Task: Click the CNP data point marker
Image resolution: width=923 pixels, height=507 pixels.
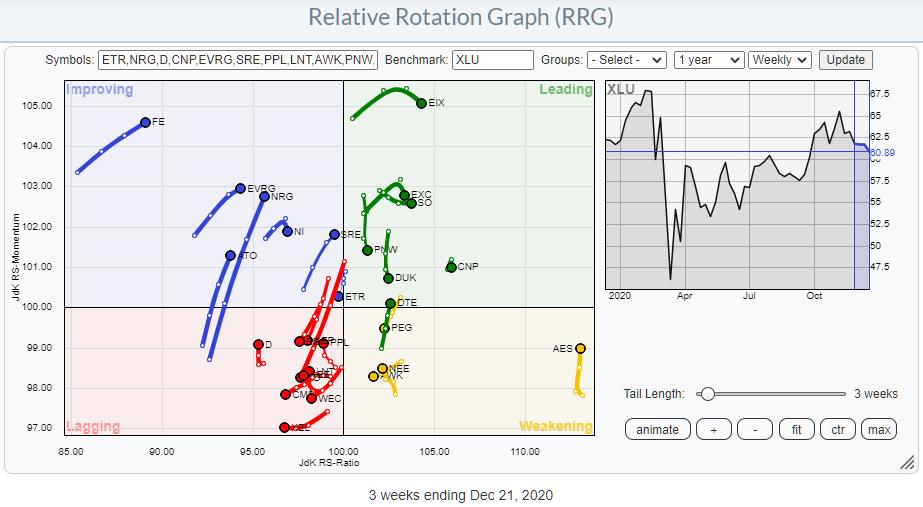Action: tap(451, 267)
